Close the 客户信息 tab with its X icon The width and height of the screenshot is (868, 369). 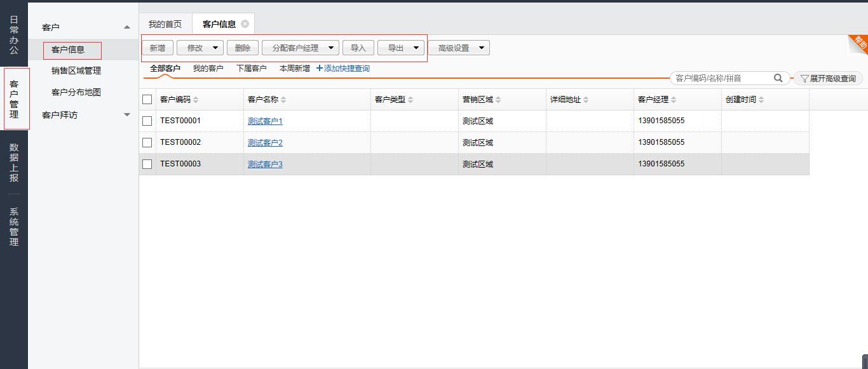(245, 24)
